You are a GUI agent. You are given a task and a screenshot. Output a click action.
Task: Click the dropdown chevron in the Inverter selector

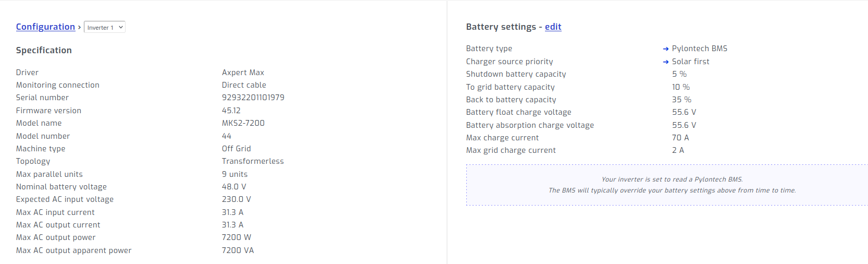[x=121, y=27]
